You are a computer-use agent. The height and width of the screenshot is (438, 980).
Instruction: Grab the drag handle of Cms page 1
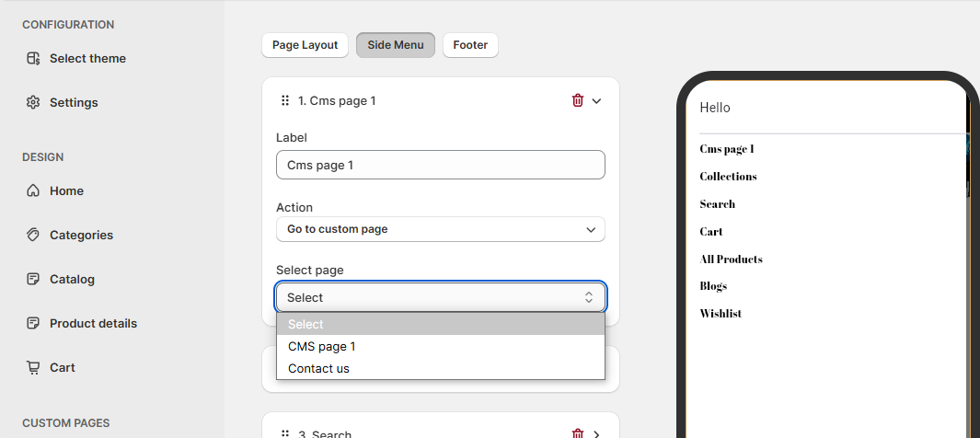(x=285, y=100)
